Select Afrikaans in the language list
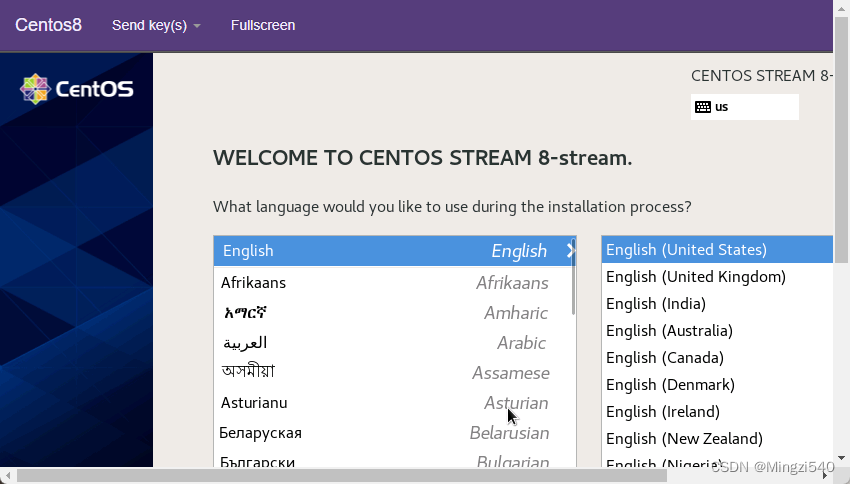The image size is (850, 484). tap(395, 282)
